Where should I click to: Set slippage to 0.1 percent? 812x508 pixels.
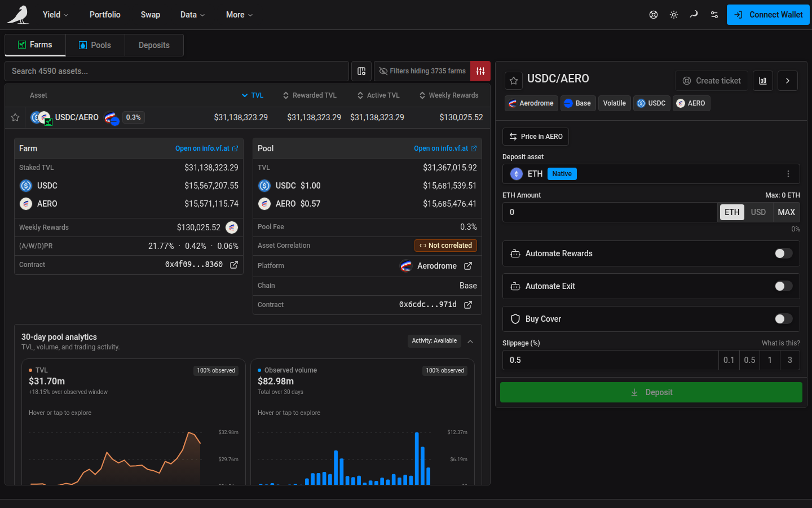click(x=729, y=360)
